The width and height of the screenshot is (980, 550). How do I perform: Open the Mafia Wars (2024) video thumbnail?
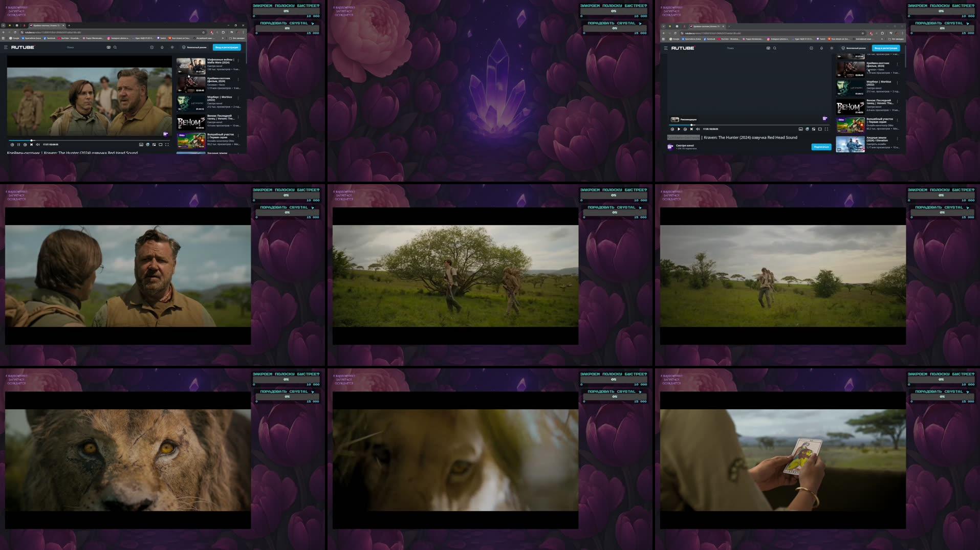pos(191,65)
